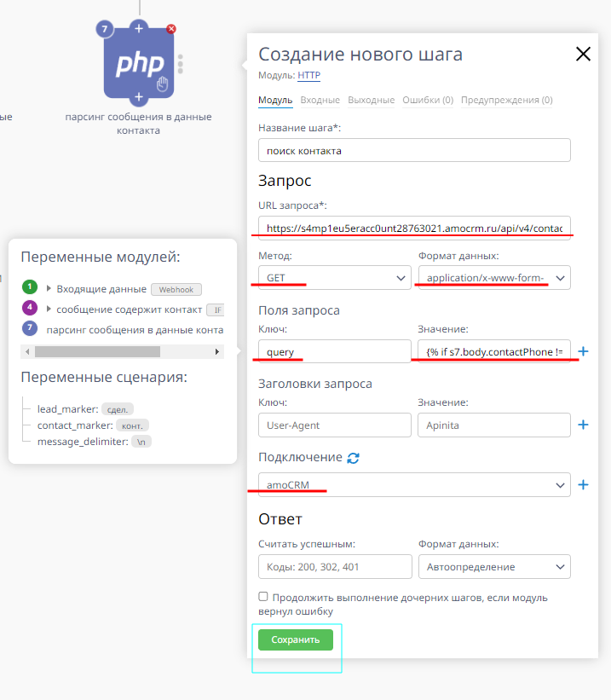This screenshot has height=700, width=611.
Task: Add request field via blue plus icon
Action: click(582, 350)
